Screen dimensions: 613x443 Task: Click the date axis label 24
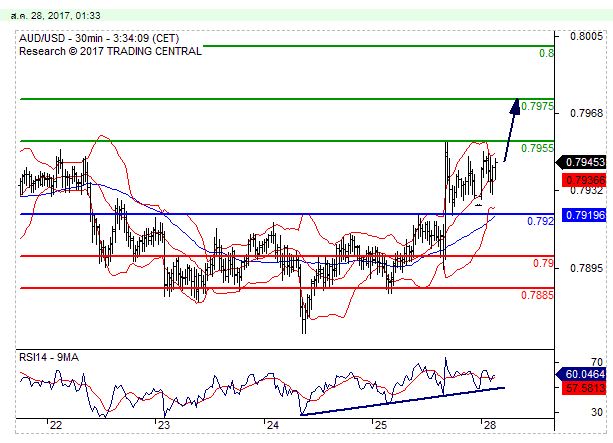(272, 425)
